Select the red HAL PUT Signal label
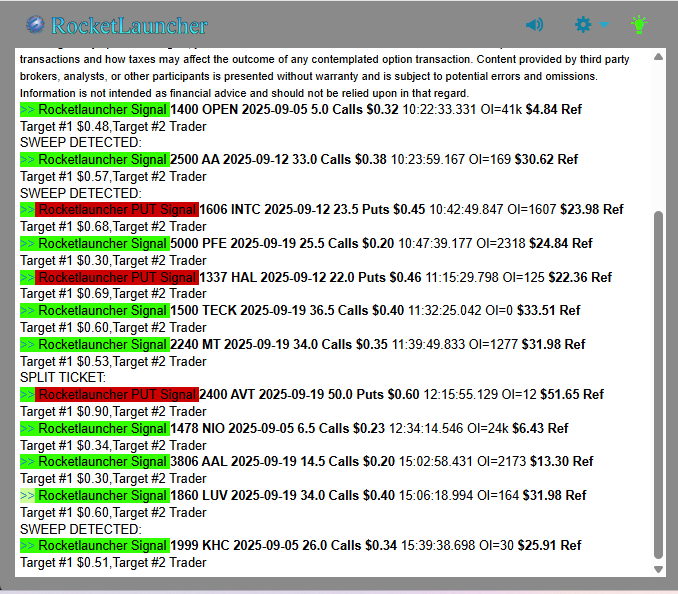 (x=116, y=277)
